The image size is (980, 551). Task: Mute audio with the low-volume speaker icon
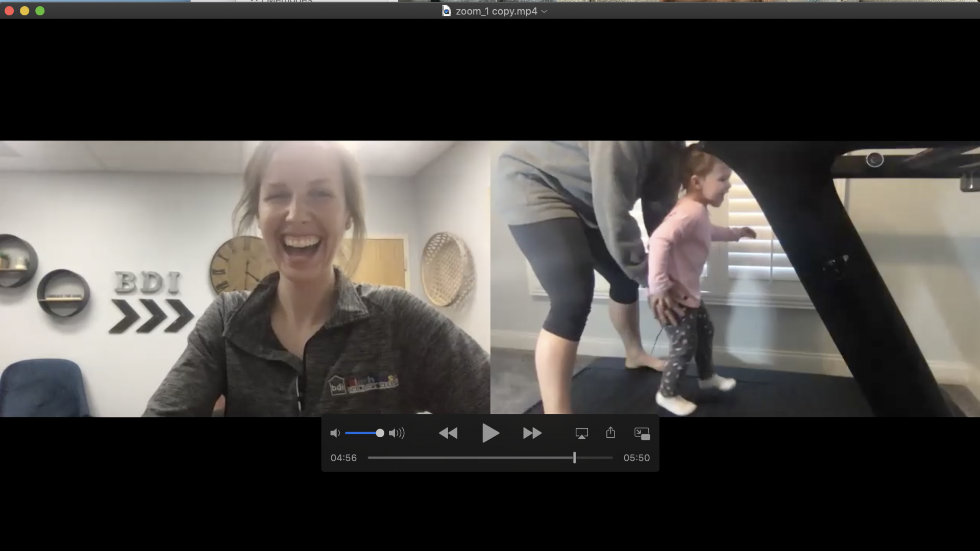(x=335, y=433)
